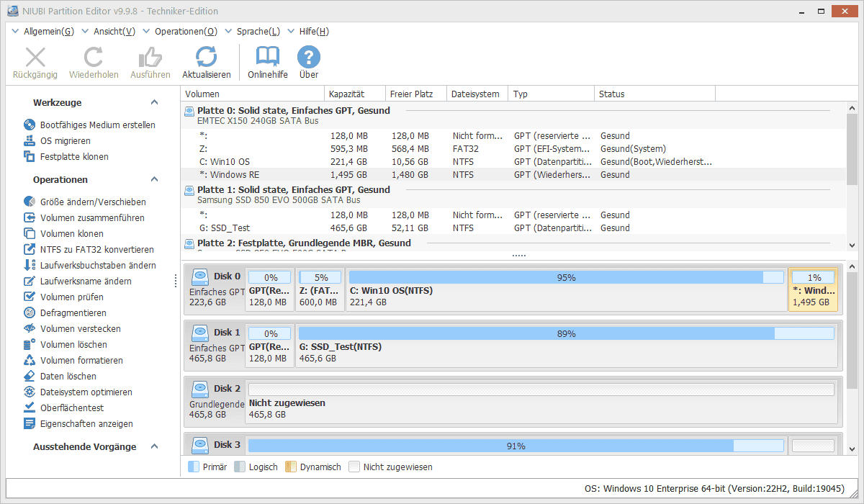Select G: SSD_Test(NTFS) partition block

point(567,346)
